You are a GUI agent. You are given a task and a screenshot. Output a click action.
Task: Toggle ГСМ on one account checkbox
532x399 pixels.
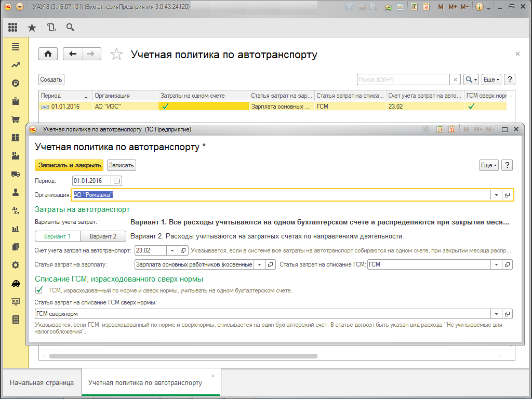pyautogui.click(x=39, y=290)
